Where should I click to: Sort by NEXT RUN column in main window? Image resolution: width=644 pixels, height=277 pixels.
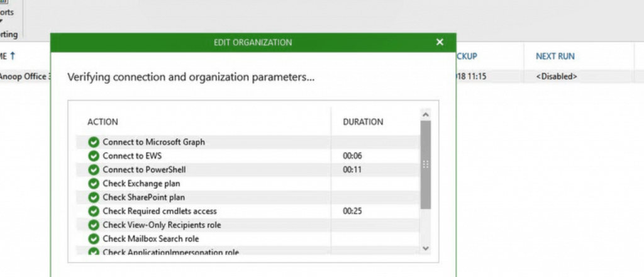[x=555, y=56]
